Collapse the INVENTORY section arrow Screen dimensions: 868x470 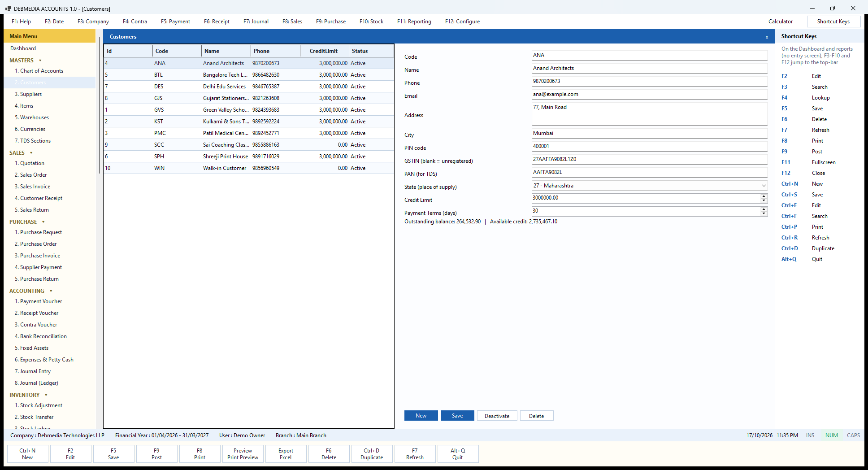46,395
